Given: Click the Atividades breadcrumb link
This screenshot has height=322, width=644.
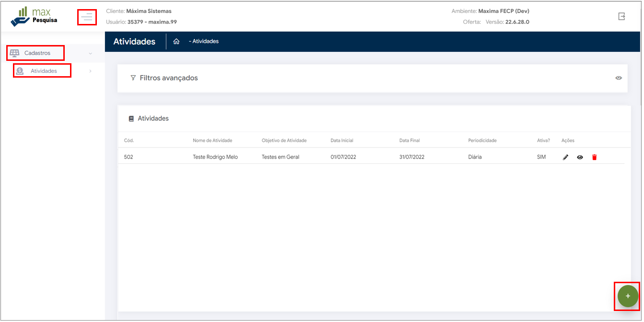Looking at the screenshot, I should 205,42.
